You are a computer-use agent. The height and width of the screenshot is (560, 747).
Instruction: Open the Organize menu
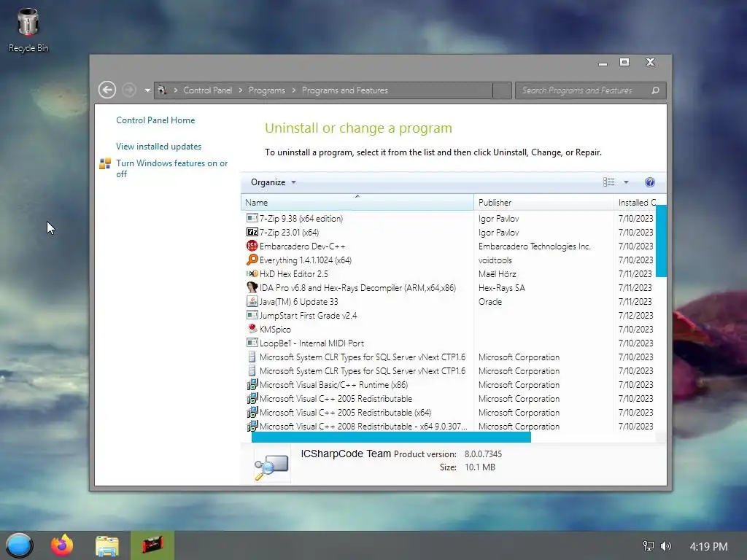(x=273, y=182)
